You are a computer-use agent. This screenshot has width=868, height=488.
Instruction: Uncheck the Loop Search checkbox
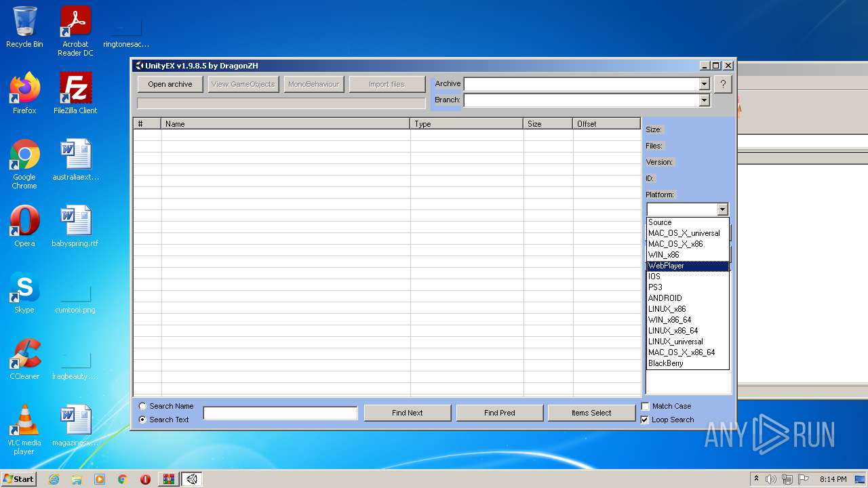[x=645, y=420]
